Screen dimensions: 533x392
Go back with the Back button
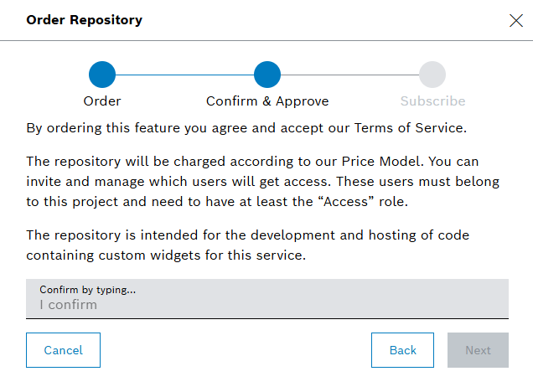(x=402, y=350)
